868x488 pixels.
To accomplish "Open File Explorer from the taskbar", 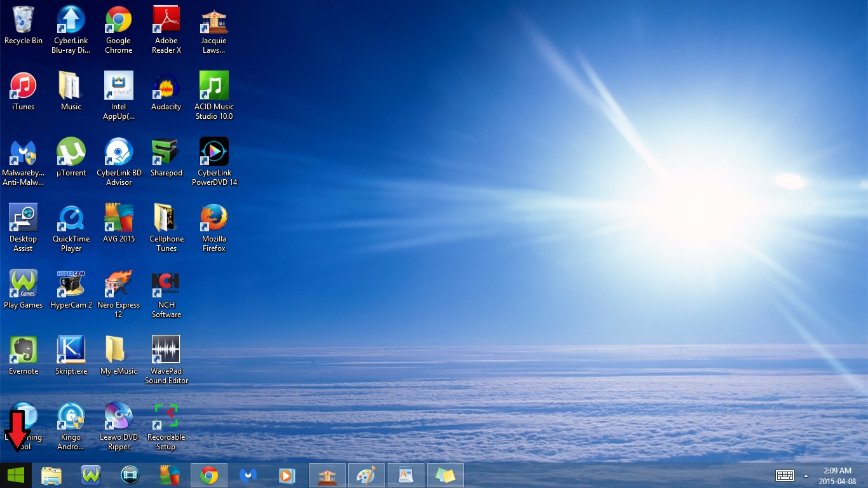I will (51, 475).
